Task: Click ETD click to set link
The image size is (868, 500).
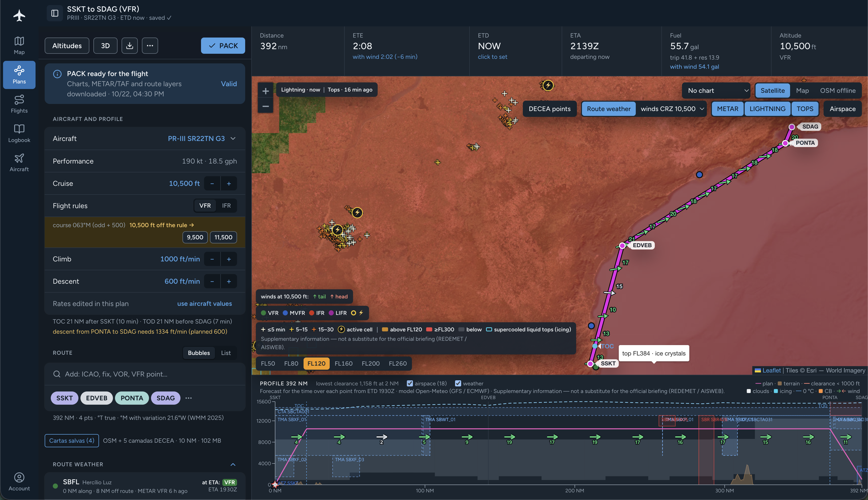Action: pos(492,57)
